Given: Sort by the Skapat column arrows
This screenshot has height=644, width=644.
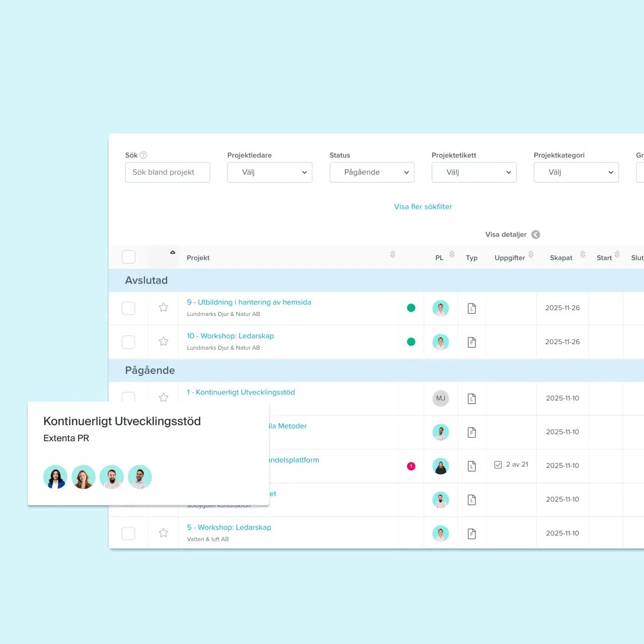Looking at the screenshot, I should 583,255.
